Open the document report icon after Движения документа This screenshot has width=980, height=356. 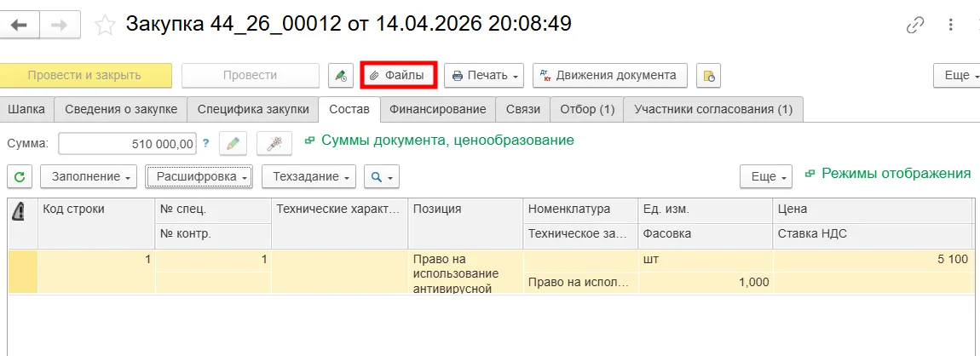tap(709, 76)
